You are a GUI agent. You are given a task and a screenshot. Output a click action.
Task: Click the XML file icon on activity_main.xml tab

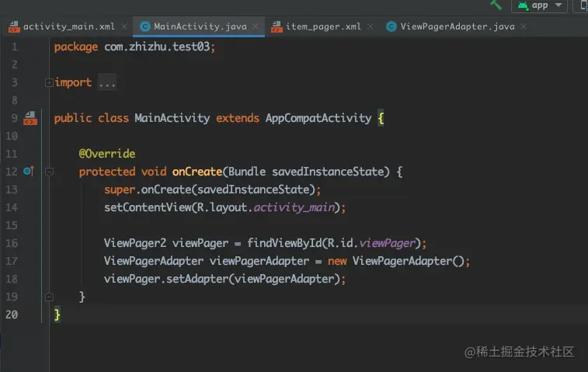pos(14,26)
